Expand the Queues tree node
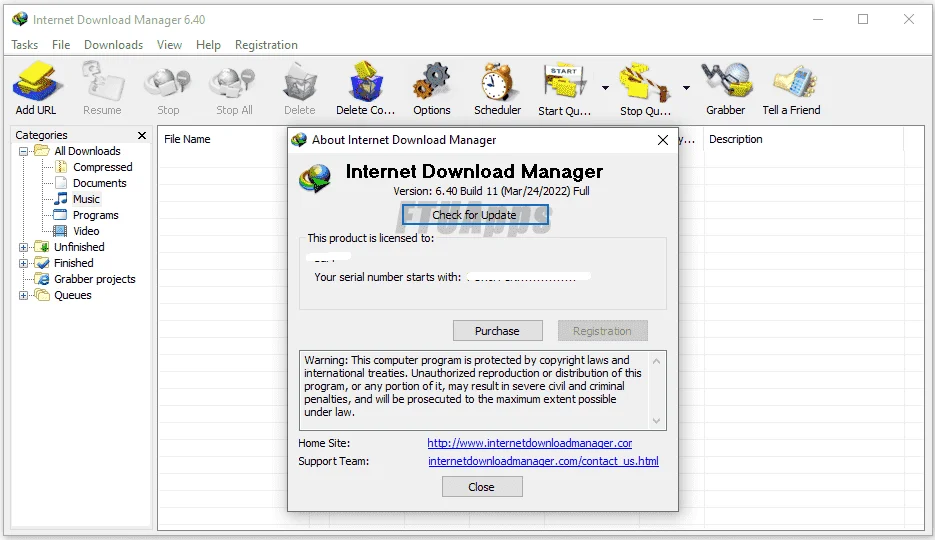935x540 pixels. [x=23, y=295]
